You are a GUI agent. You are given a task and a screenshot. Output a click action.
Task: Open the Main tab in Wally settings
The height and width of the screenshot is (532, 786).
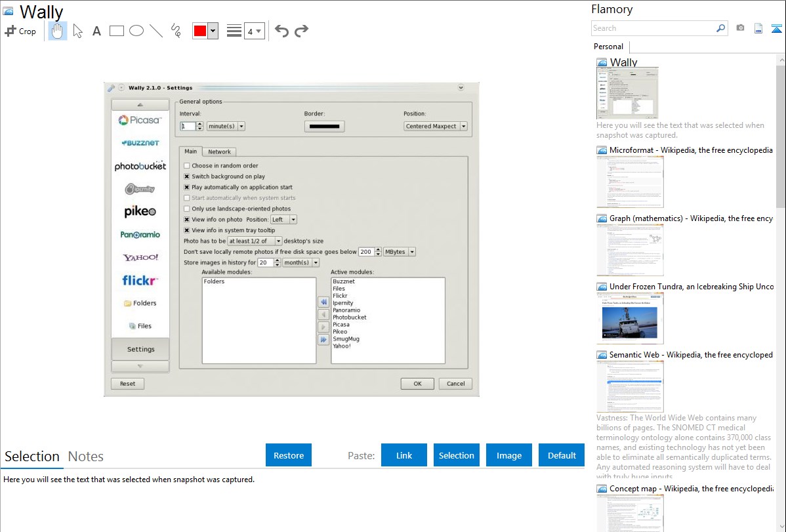click(190, 152)
